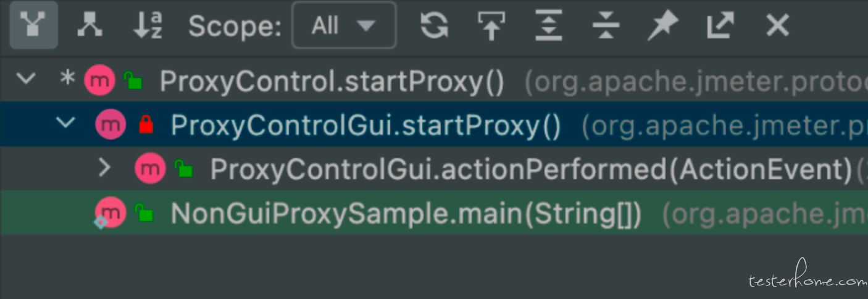Select NonGuiProxySample.main(String[]) entry

(x=434, y=213)
